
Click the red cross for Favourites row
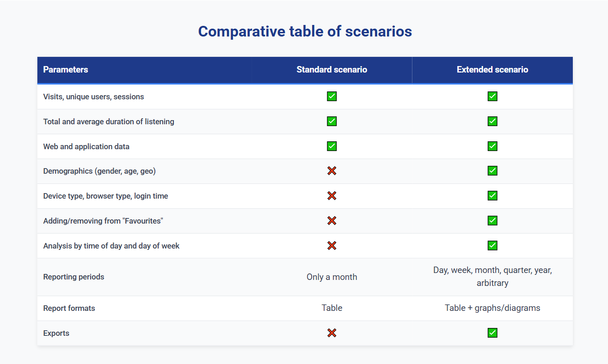pos(332,221)
